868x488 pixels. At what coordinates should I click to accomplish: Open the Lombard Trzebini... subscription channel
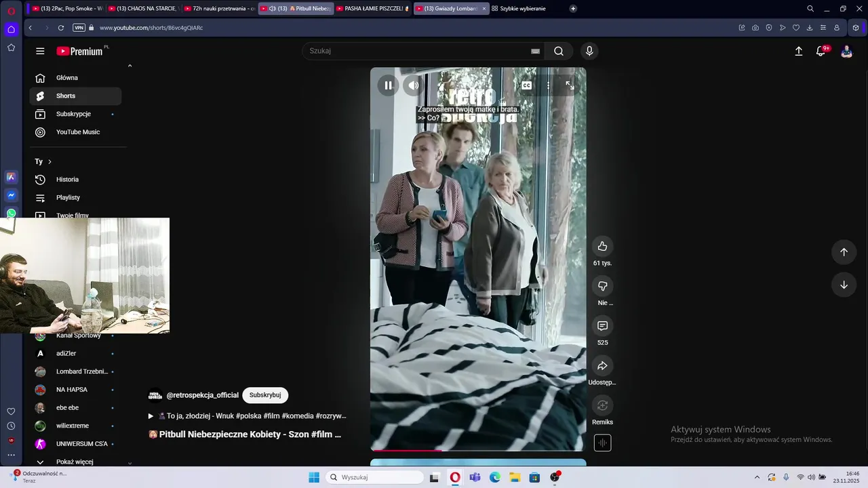click(75, 371)
